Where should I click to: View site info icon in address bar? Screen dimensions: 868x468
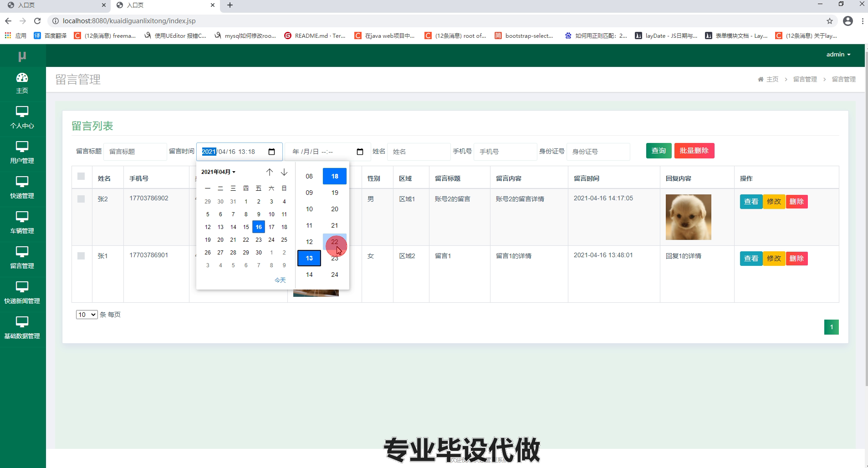[x=55, y=21]
